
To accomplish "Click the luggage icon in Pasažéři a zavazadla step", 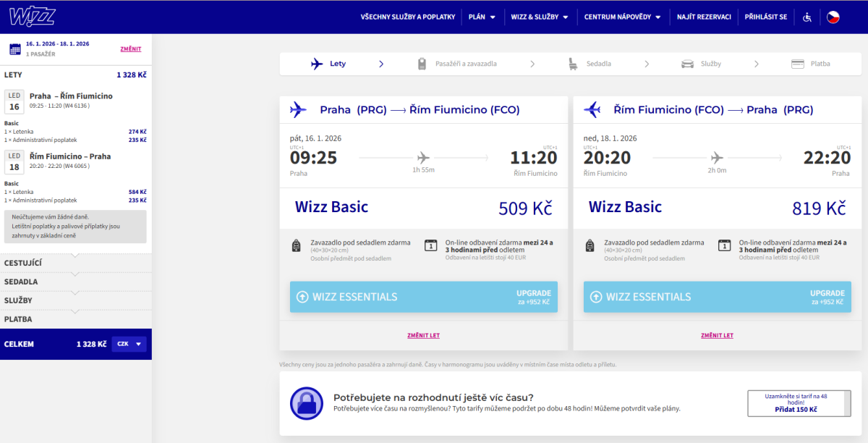I will (x=422, y=64).
